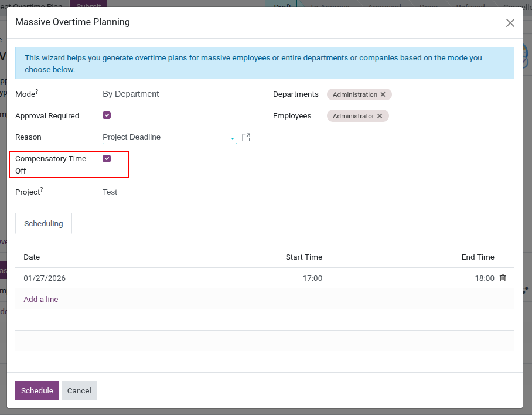Open the Reason dropdown
Viewport: 532px width, 415px height.
tap(232, 137)
